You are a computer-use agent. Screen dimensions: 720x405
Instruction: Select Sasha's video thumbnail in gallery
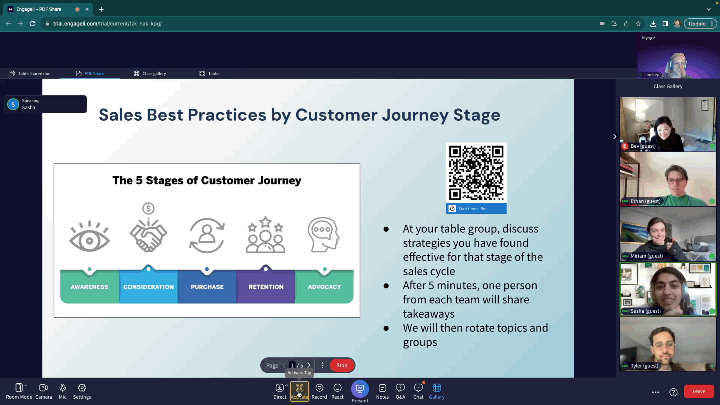pyautogui.click(x=667, y=290)
